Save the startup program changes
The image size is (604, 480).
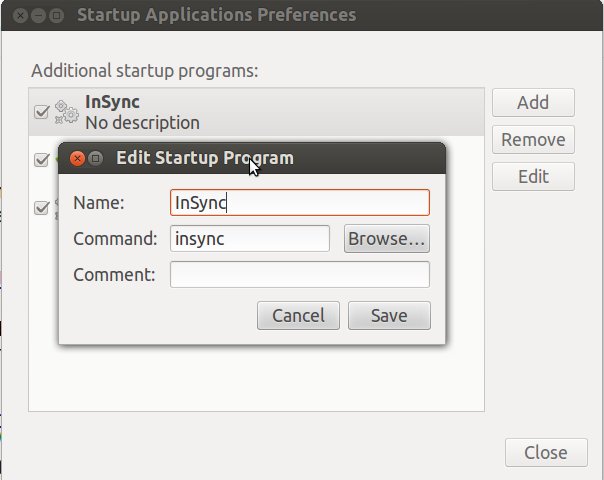point(389,316)
